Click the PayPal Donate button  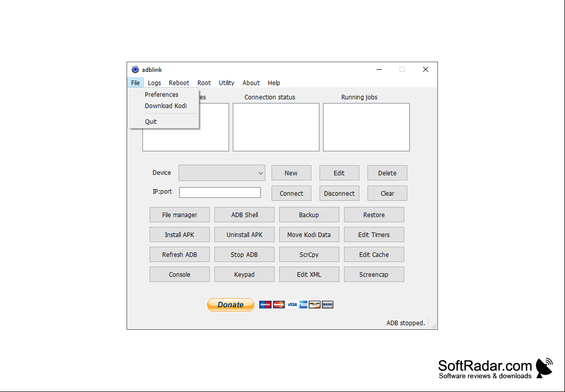coord(231,304)
